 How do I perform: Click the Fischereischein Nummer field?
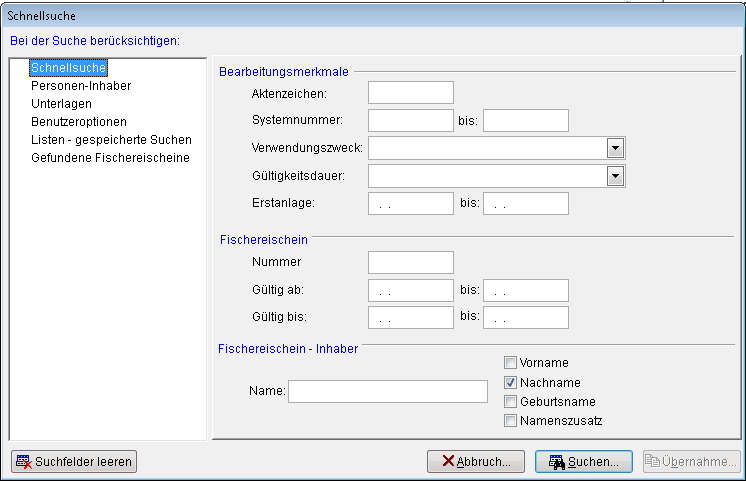pyautogui.click(x=410, y=262)
